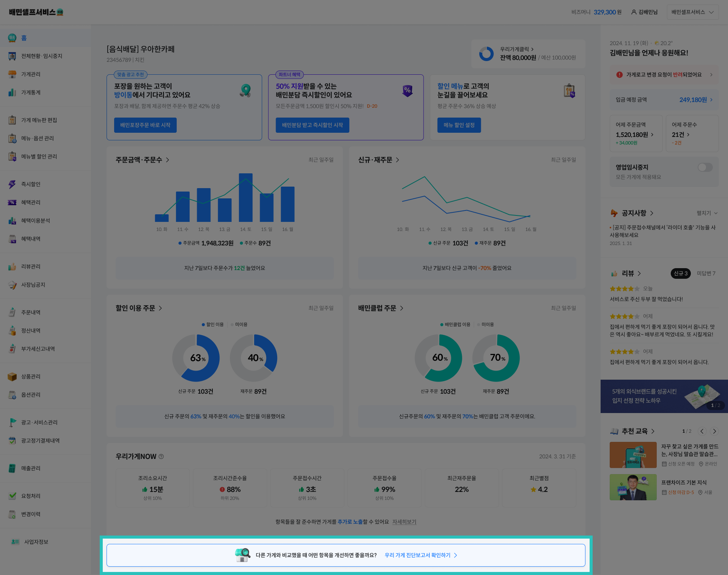Open the 광고정기결제내역 calendar icon
The width and height of the screenshot is (728, 575).
(x=12, y=441)
